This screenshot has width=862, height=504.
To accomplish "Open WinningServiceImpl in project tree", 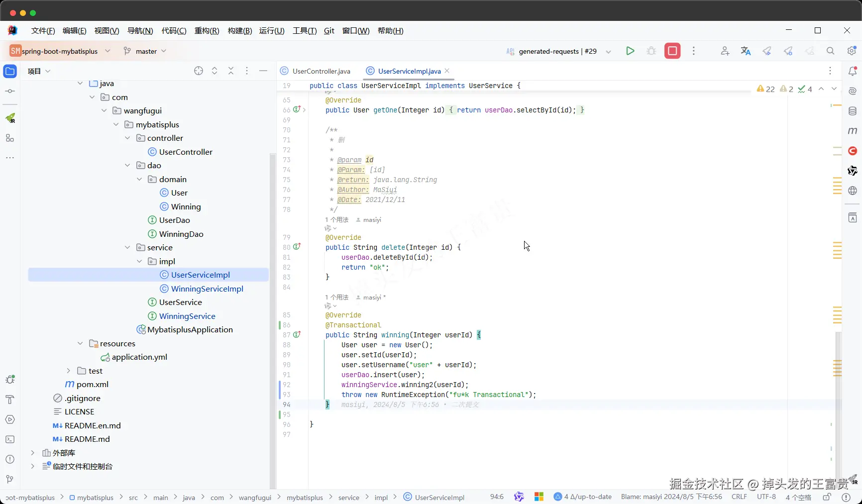I will 207,289.
